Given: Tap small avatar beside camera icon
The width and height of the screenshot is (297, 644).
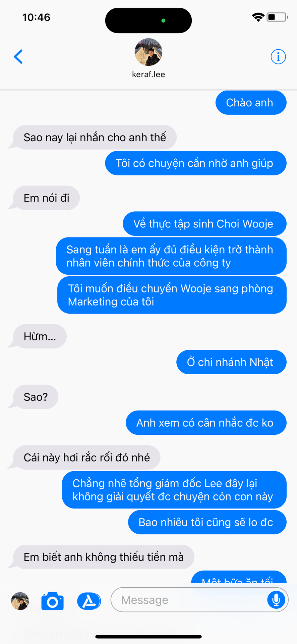Looking at the screenshot, I should tap(20, 601).
